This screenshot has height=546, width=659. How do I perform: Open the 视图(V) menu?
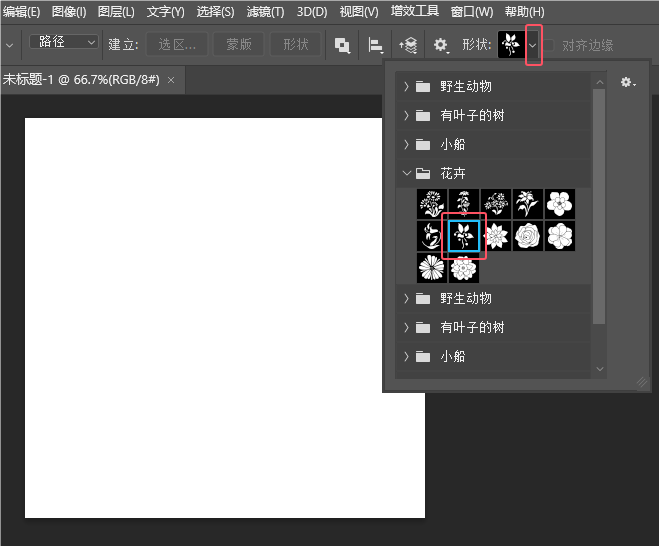(359, 12)
